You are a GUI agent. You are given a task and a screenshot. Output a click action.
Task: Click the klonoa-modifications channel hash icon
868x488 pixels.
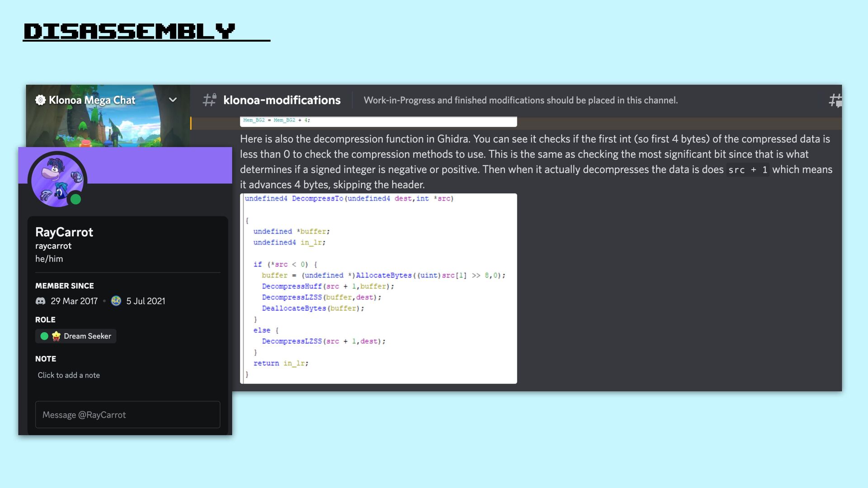[x=209, y=100]
